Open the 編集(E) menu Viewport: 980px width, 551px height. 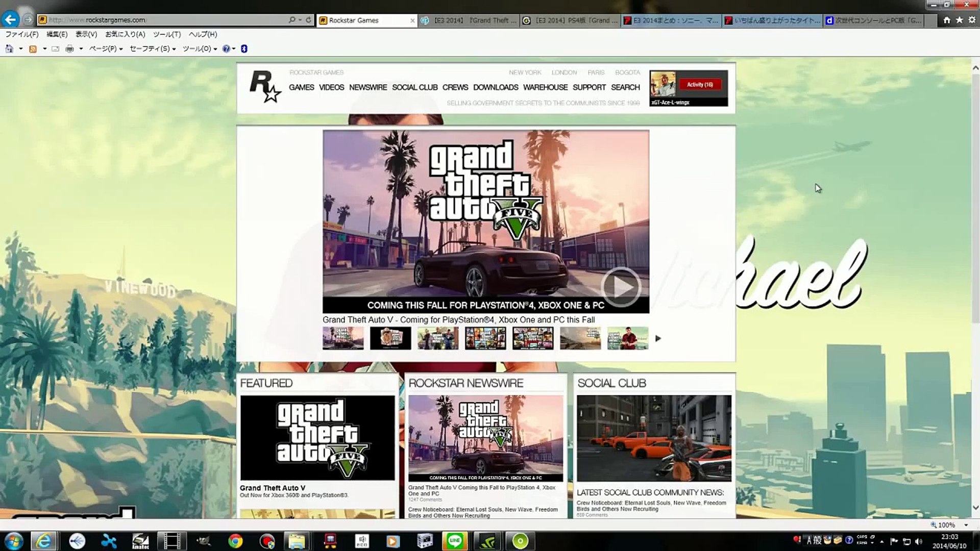click(x=57, y=34)
